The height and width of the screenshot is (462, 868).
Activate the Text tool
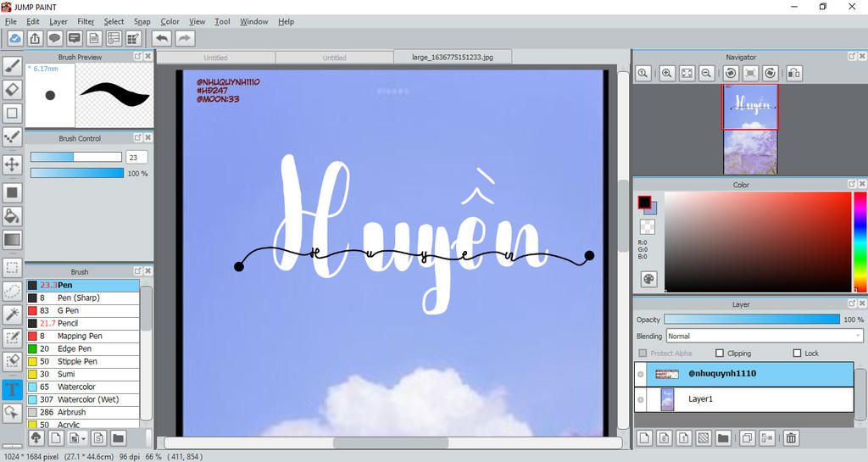[12, 389]
